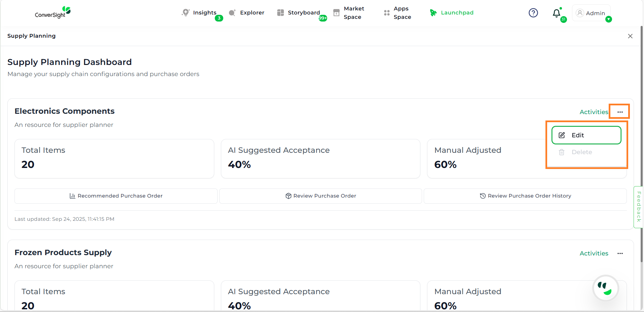The height and width of the screenshot is (312, 644).
Task: Open the Insights tab
Action: click(x=200, y=13)
